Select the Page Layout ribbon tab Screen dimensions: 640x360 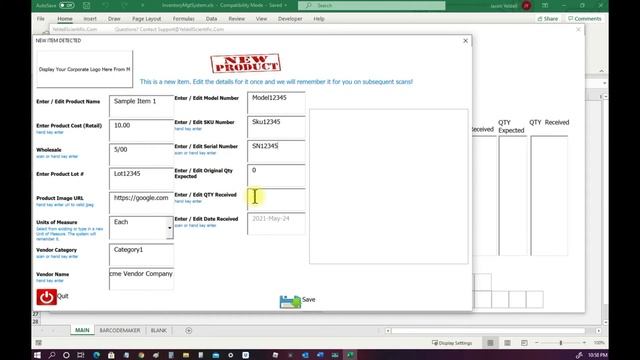(x=147, y=19)
